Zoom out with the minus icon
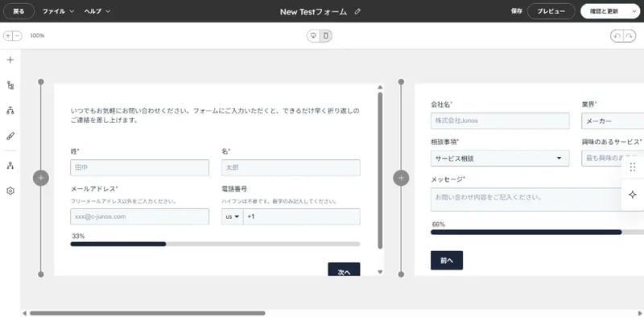The image size is (644, 317). (17, 35)
